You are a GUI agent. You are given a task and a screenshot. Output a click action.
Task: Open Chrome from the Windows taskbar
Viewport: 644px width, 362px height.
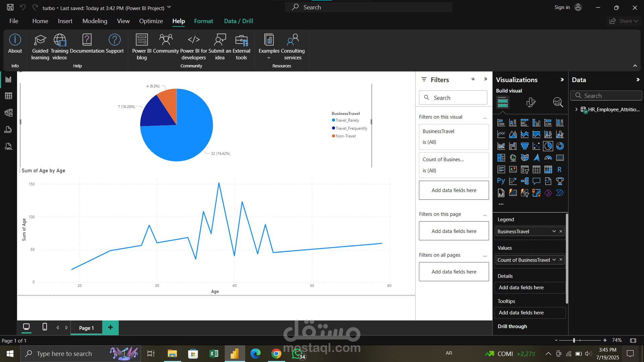pos(276,354)
